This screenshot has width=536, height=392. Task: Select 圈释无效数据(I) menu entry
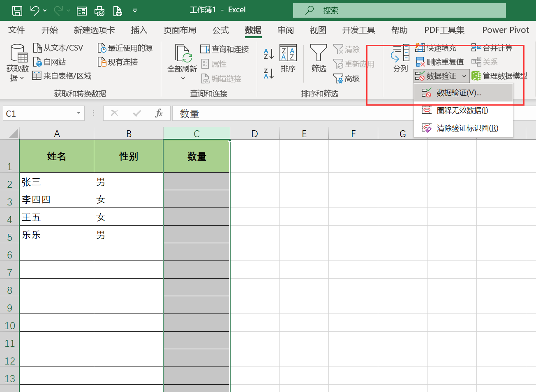point(463,111)
